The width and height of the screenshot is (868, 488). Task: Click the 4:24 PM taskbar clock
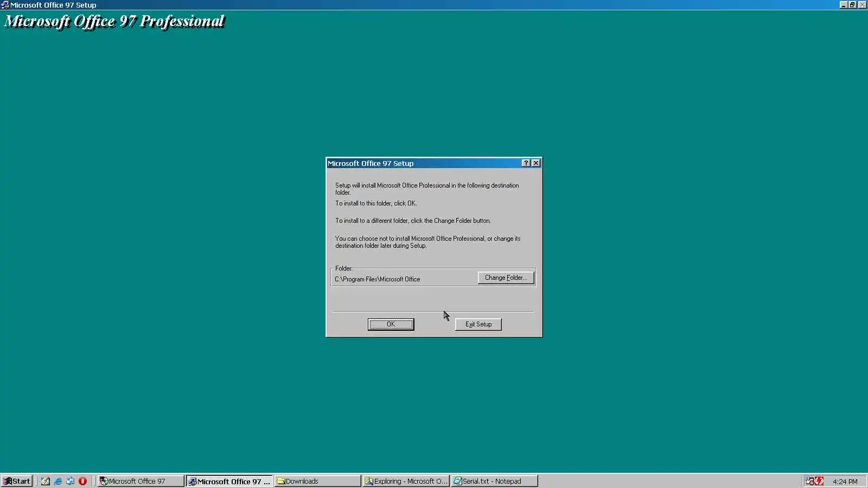pos(845,481)
